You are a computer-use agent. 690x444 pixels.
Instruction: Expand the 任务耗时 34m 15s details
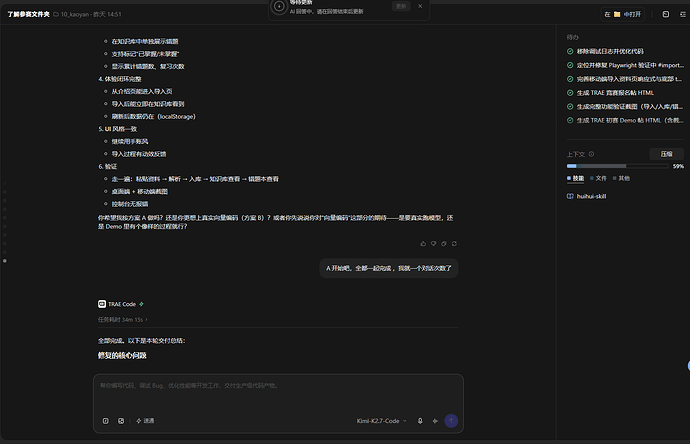pos(123,319)
